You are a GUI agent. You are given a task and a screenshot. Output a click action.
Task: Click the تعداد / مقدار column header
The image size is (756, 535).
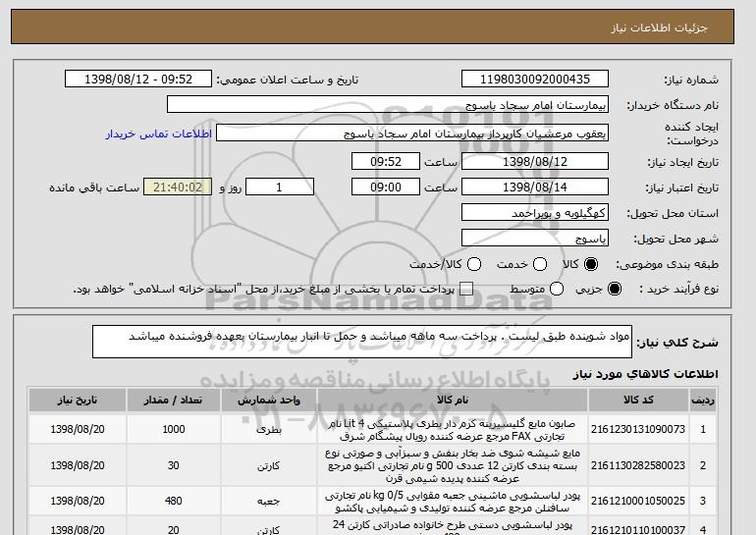point(174,401)
